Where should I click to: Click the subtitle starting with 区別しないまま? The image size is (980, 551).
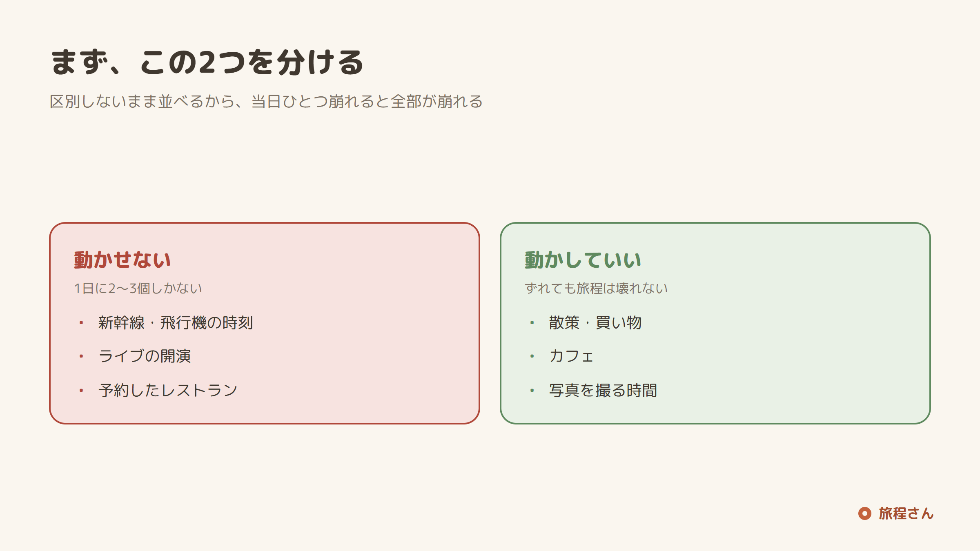tap(266, 101)
